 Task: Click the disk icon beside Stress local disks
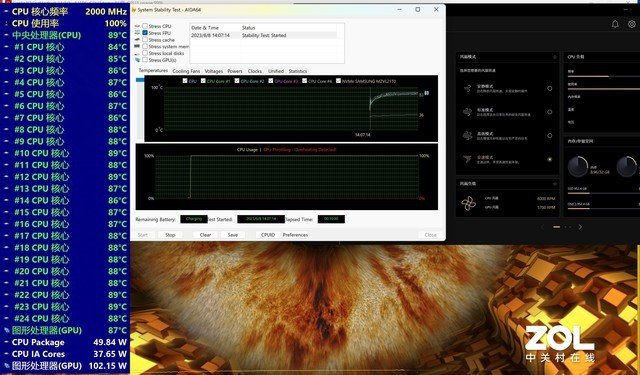(x=138, y=53)
